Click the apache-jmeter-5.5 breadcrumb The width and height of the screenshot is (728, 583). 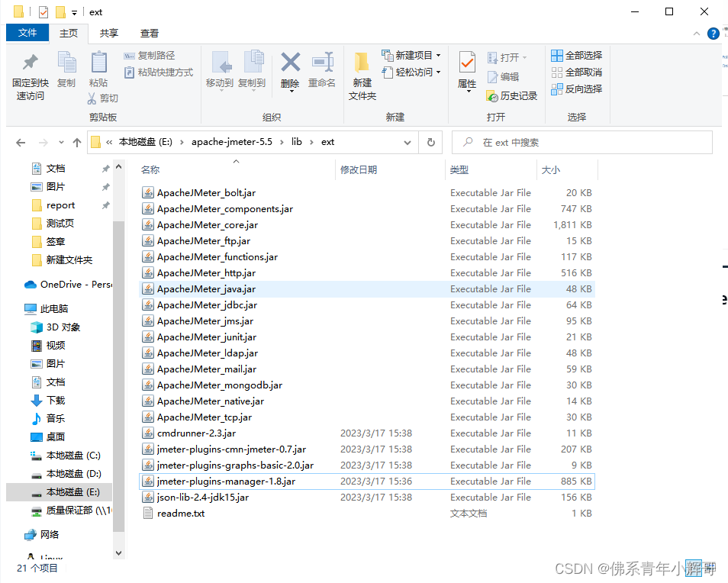coord(232,142)
